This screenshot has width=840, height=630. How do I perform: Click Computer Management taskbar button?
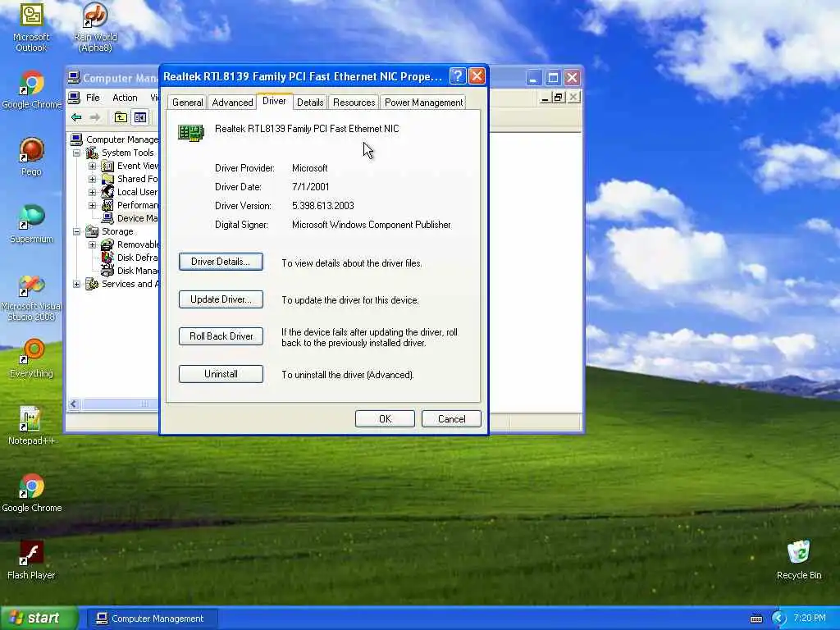(x=152, y=619)
